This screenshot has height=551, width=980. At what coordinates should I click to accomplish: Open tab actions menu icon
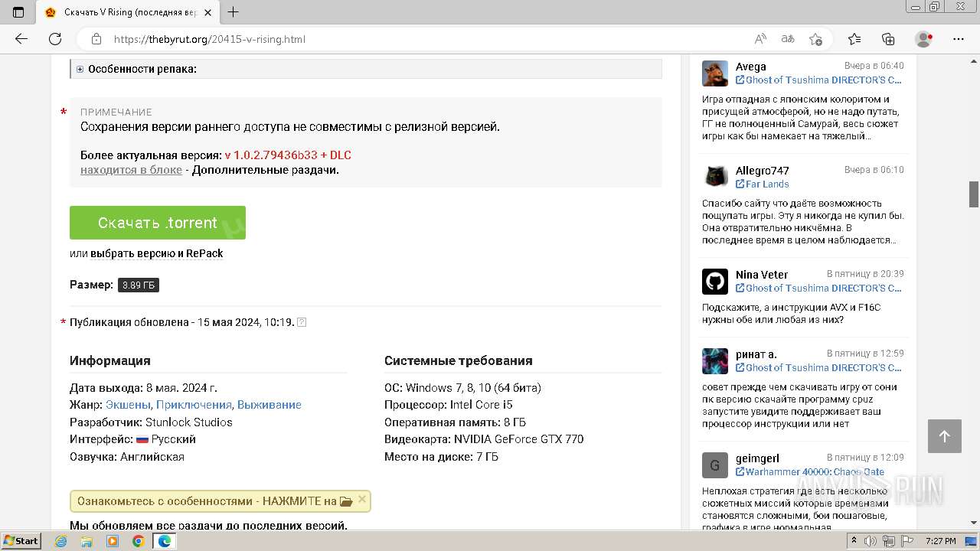coord(18,12)
